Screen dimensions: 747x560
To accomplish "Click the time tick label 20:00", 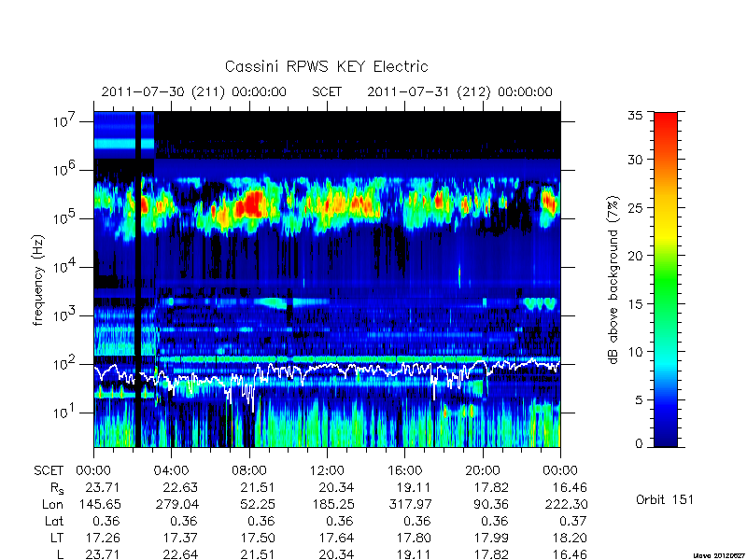I will coord(482,471).
